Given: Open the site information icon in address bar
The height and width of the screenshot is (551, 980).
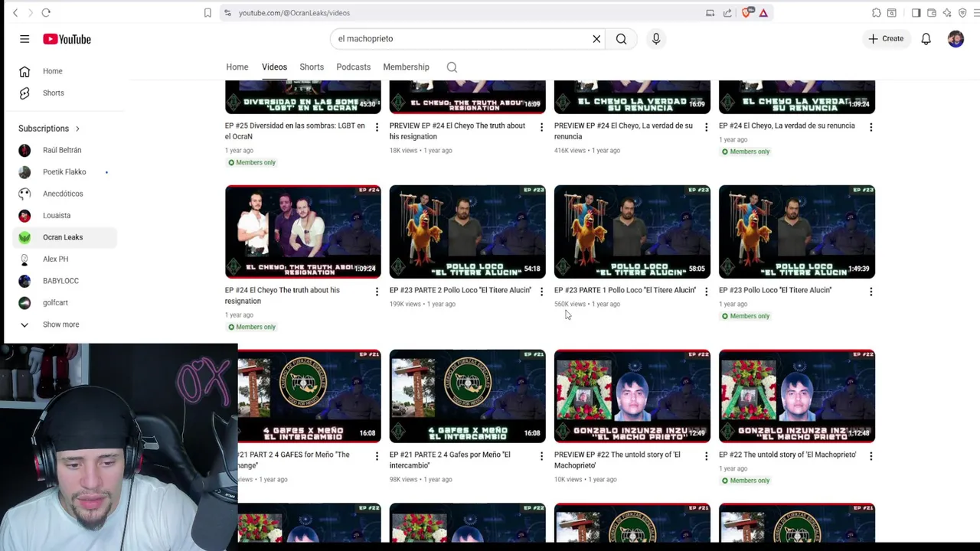Looking at the screenshot, I should tap(227, 13).
